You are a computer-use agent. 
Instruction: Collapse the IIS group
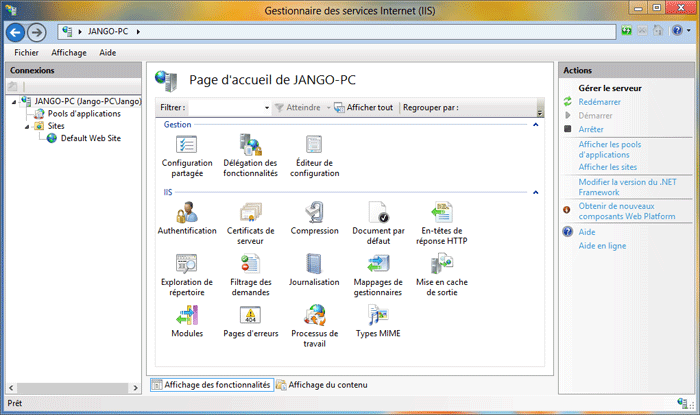click(x=535, y=193)
